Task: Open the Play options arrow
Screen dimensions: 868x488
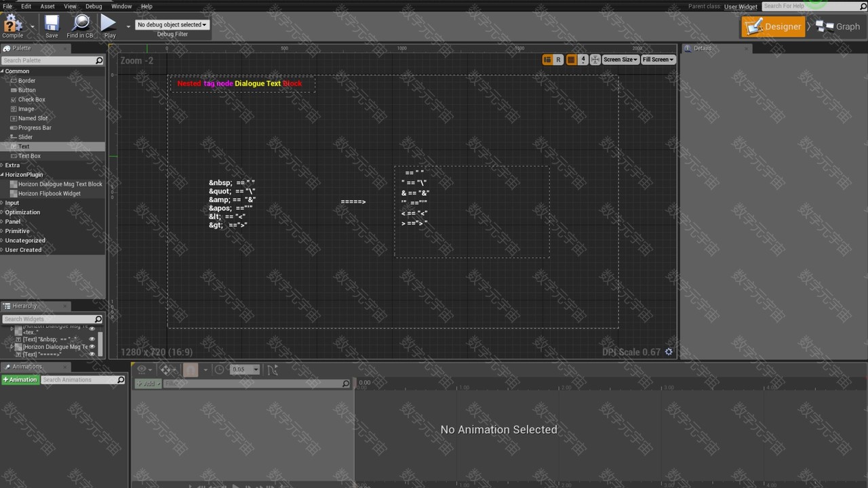Action: [x=128, y=27]
